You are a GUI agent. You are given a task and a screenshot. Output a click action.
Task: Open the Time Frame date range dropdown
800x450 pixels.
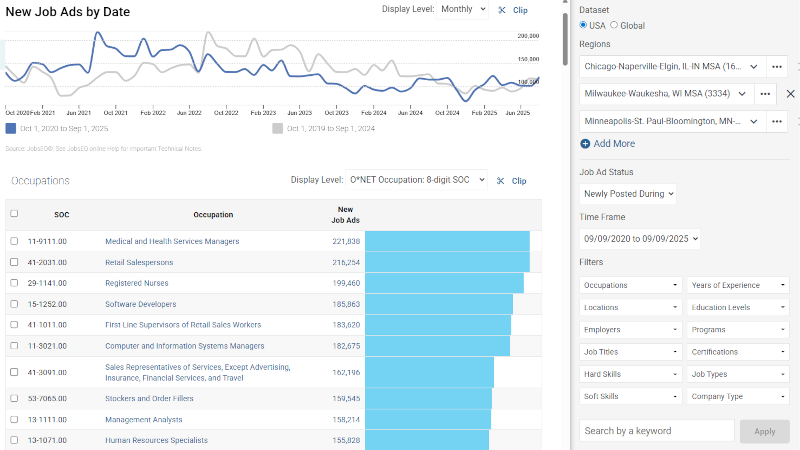[x=640, y=239]
